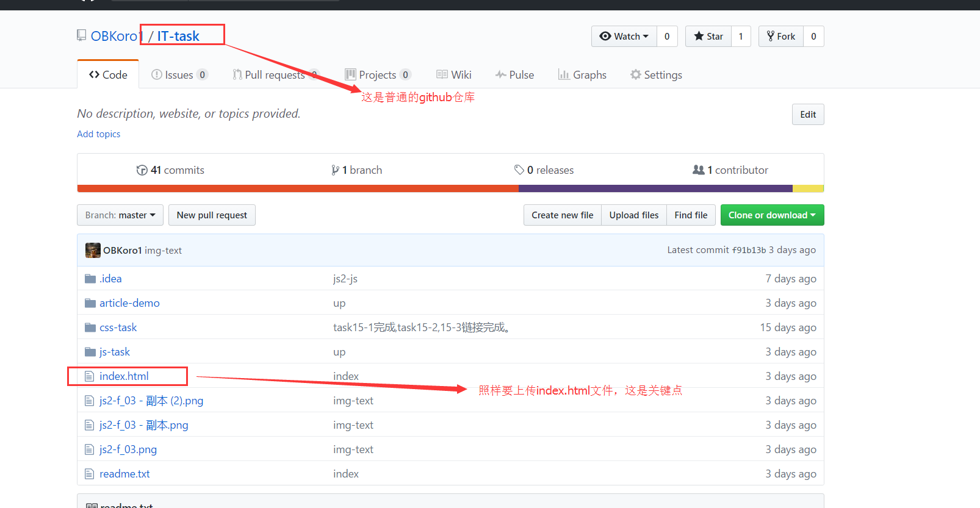This screenshot has width=980, height=508.
Task: Open the Watch dropdown button
Action: (624, 36)
